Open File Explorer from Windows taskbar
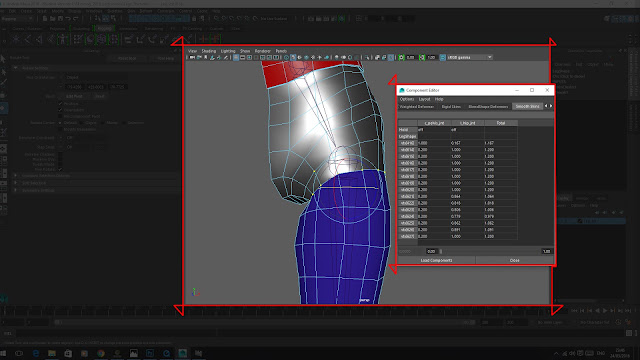Image resolution: width=640 pixels, height=360 pixels. click(x=52, y=353)
